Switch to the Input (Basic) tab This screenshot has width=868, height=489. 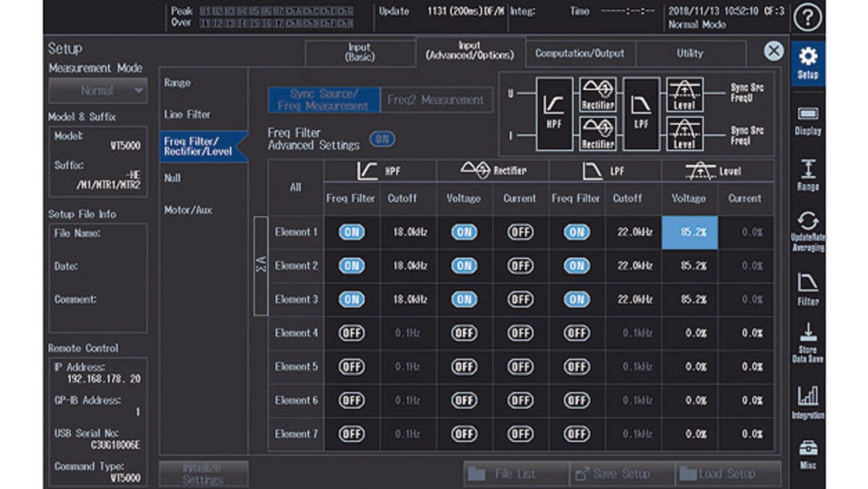(359, 53)
